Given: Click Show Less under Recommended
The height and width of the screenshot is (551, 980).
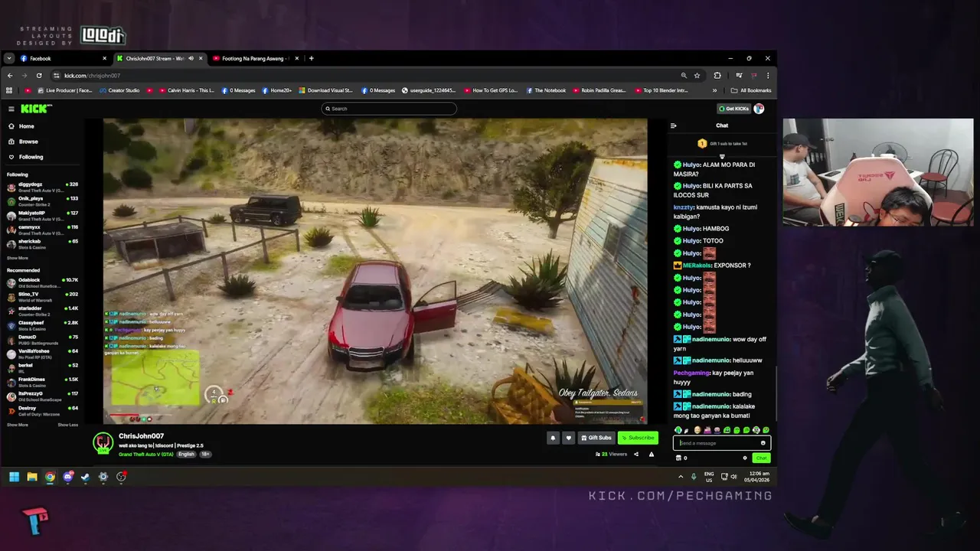Looking at the screenshot, I should tap(68, 425).
